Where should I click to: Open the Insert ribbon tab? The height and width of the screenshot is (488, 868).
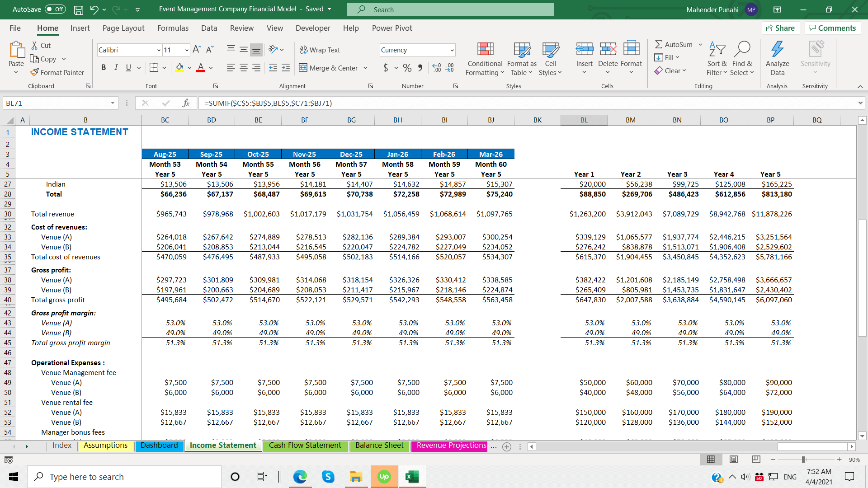click(80, 28)
